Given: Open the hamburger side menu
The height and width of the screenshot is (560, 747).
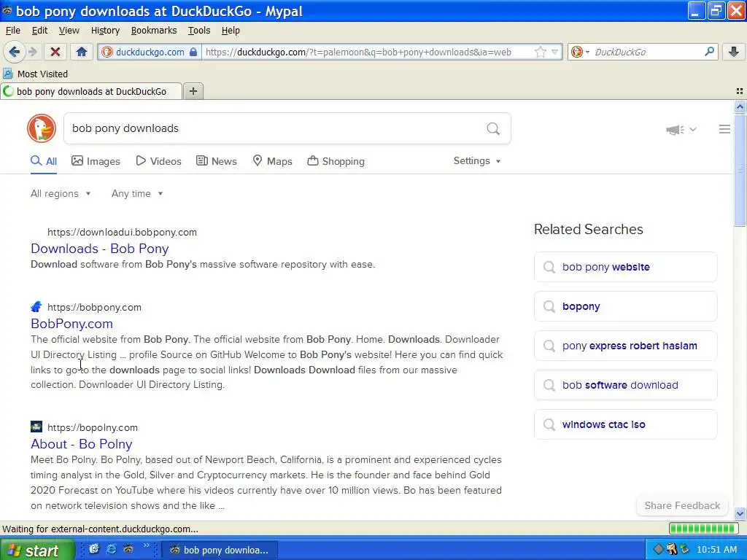Looking at the screenshot, I should 724,129.
